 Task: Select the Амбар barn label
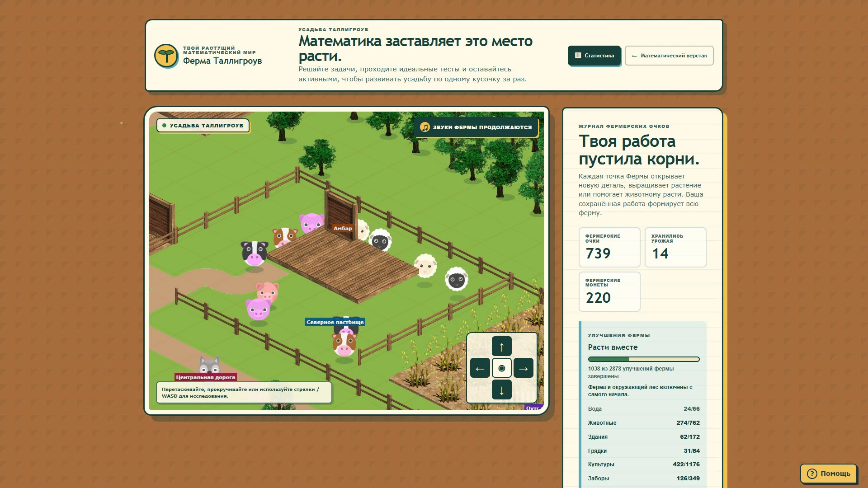[x=343, y=228]
